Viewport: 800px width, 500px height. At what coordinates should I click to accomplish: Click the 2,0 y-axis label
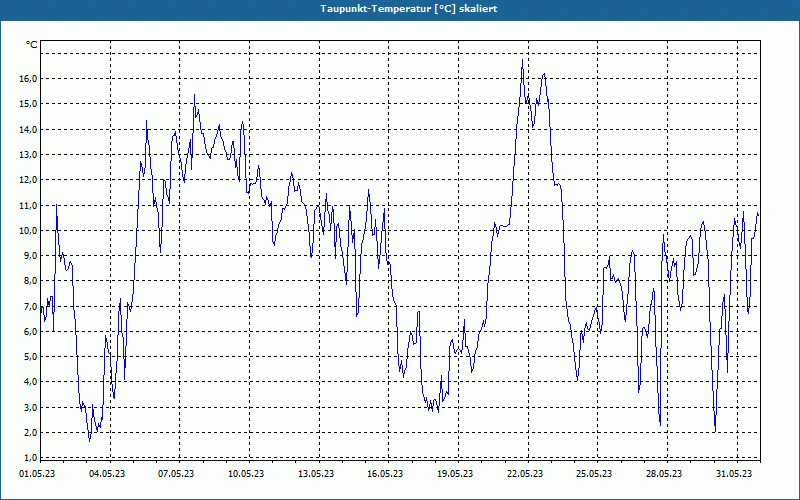[30, 433]
